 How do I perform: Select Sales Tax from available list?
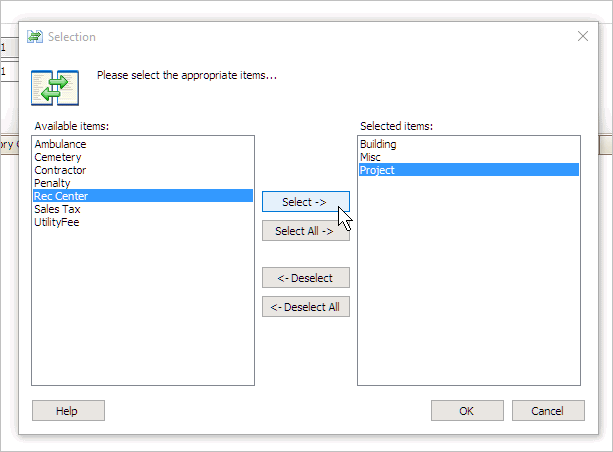pyautogui.click(x=57, y=209)
